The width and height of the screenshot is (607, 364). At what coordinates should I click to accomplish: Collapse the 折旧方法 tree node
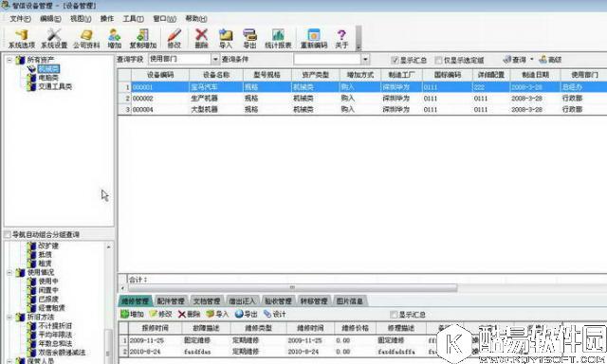pyautogui.click(x=9, y=317)
